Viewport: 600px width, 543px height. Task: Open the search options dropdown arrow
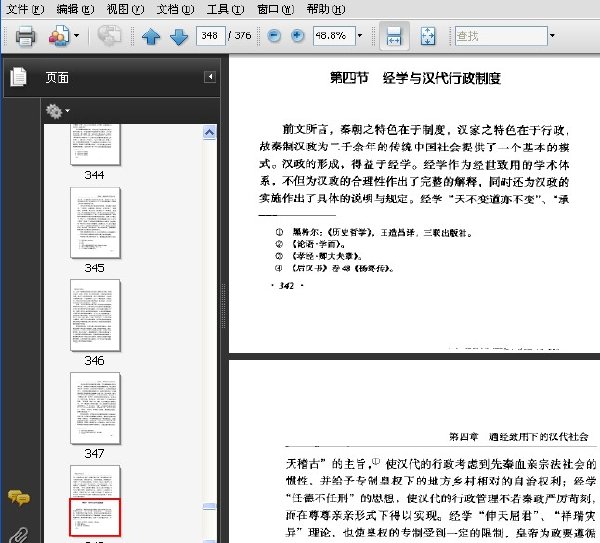coord(552,36)
